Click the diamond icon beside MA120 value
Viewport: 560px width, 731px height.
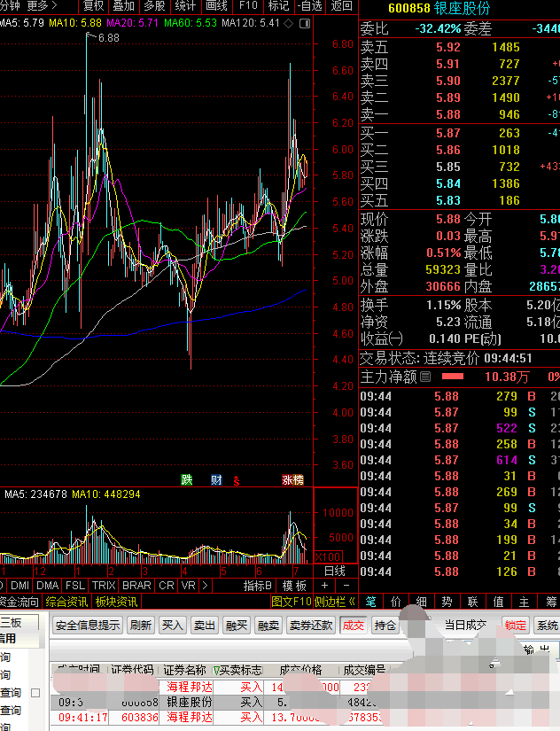(x=289, y=23)
